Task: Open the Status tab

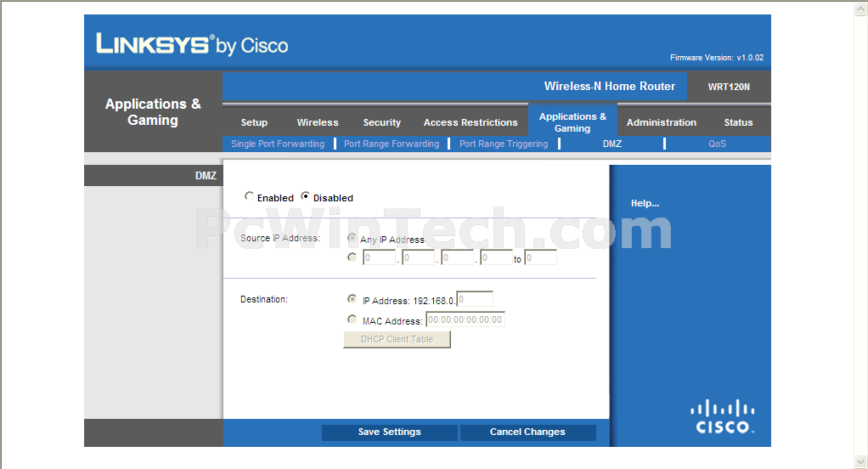Action: [x=738, y=122]
